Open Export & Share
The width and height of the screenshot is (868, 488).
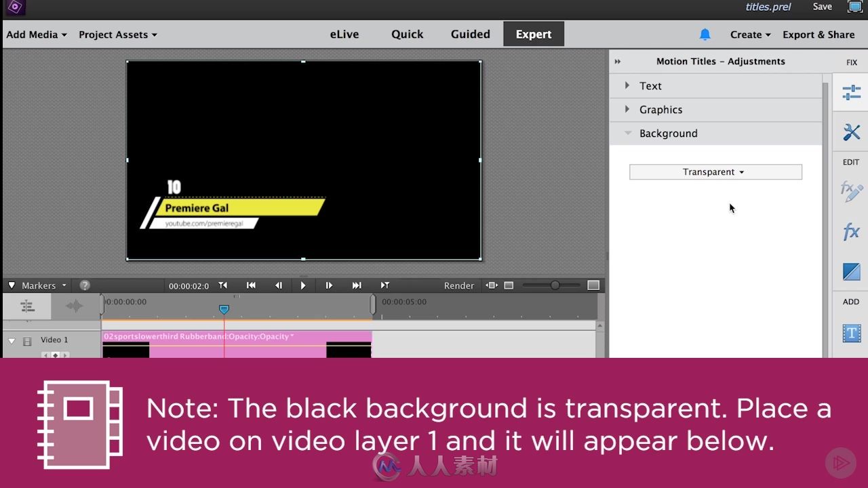(818, 35)
